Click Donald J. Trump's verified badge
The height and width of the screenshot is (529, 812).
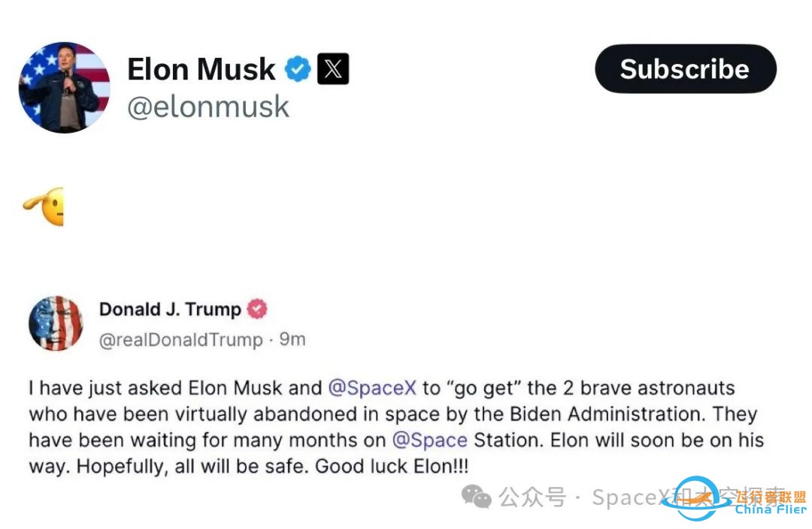(257, 308)
